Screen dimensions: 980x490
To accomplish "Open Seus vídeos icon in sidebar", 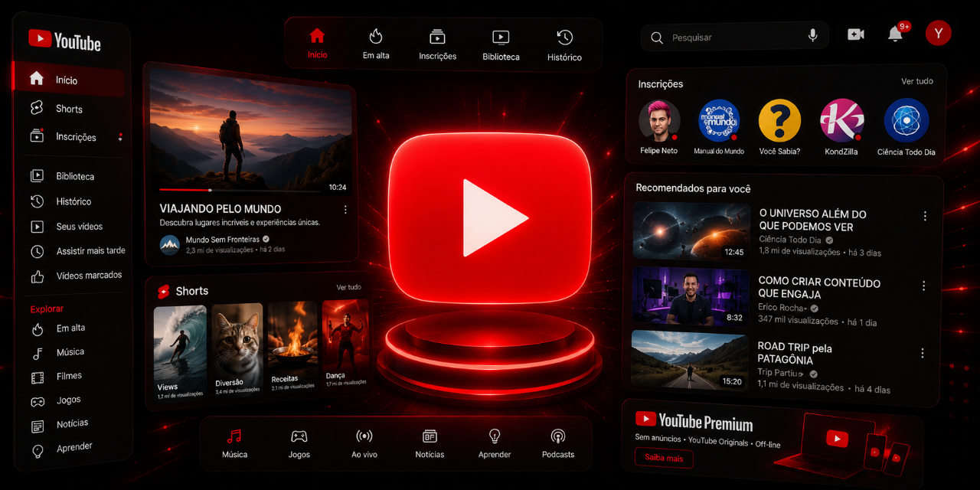I will tap(37, 227).
